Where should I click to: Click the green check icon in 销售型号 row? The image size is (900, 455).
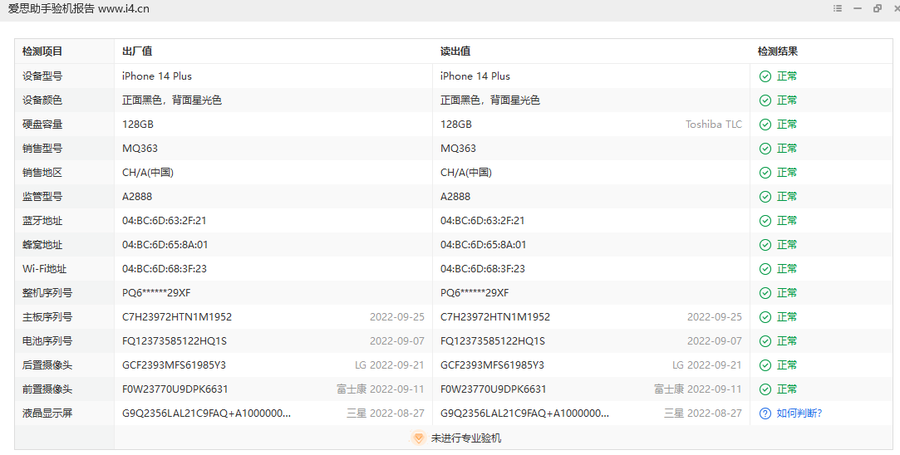[765, 149]
